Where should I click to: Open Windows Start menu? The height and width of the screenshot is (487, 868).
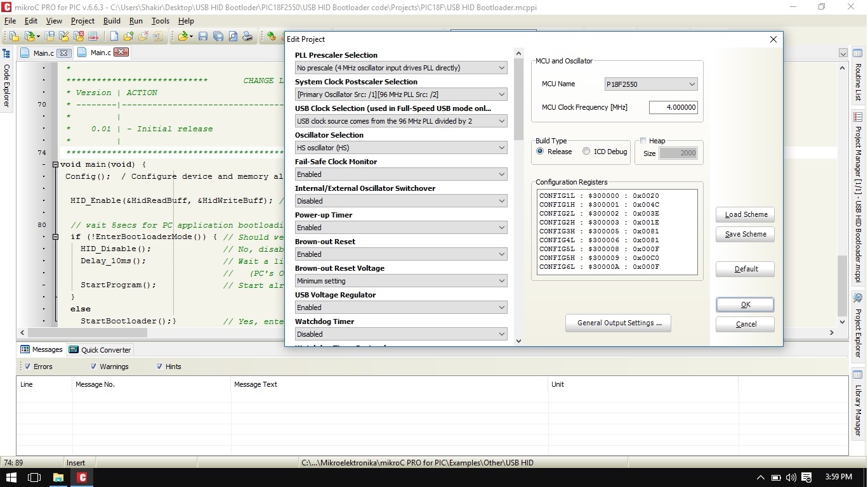coord(11,477)
